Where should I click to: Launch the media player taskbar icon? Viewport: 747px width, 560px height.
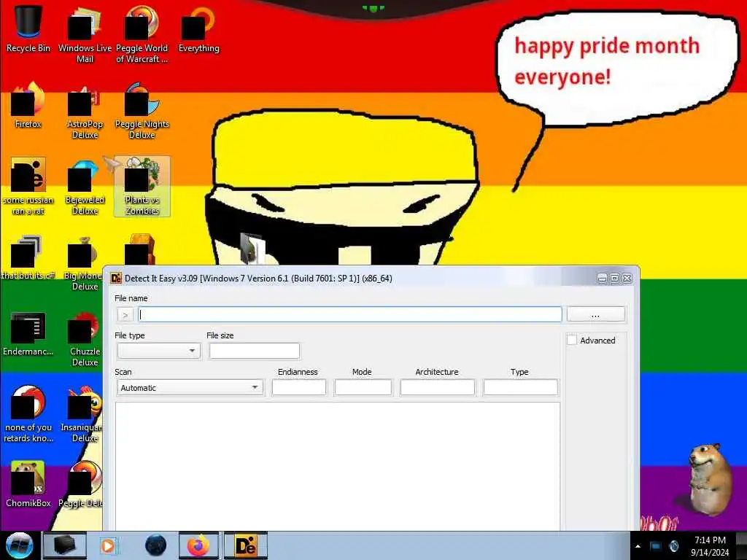108,545
